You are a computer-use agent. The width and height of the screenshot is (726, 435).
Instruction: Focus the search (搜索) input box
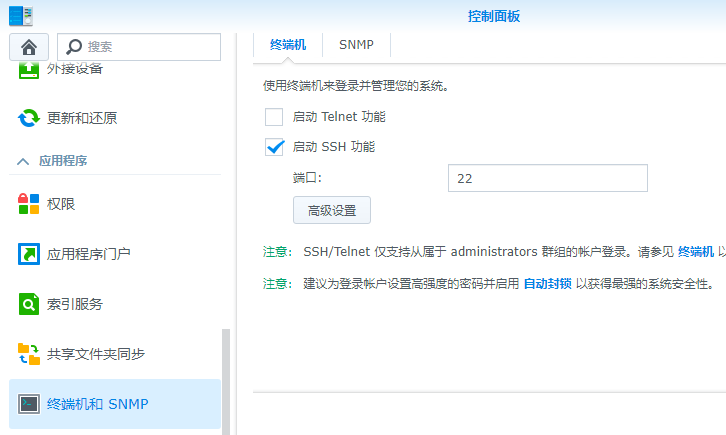click(139, 47)
